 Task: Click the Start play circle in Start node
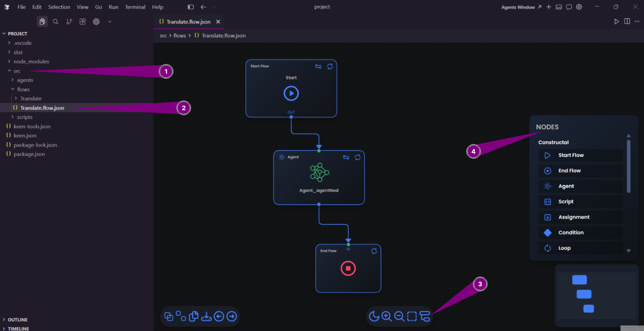(x=291, y=93)
